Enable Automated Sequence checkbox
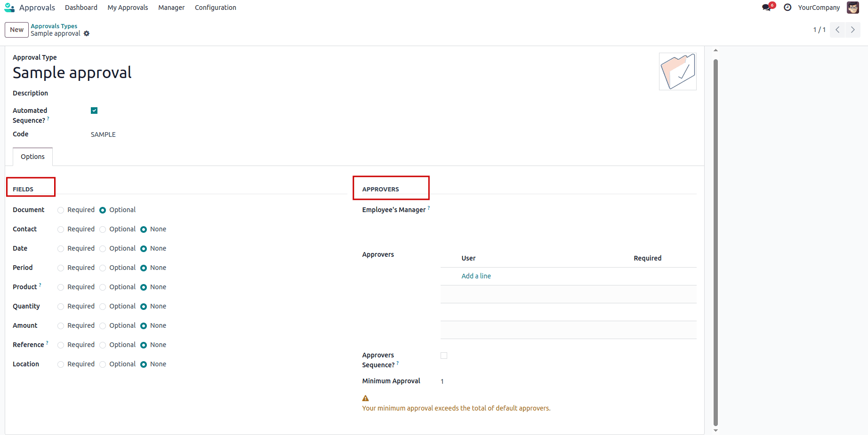This screenshot has width=868, height=435. click(94, 110)
